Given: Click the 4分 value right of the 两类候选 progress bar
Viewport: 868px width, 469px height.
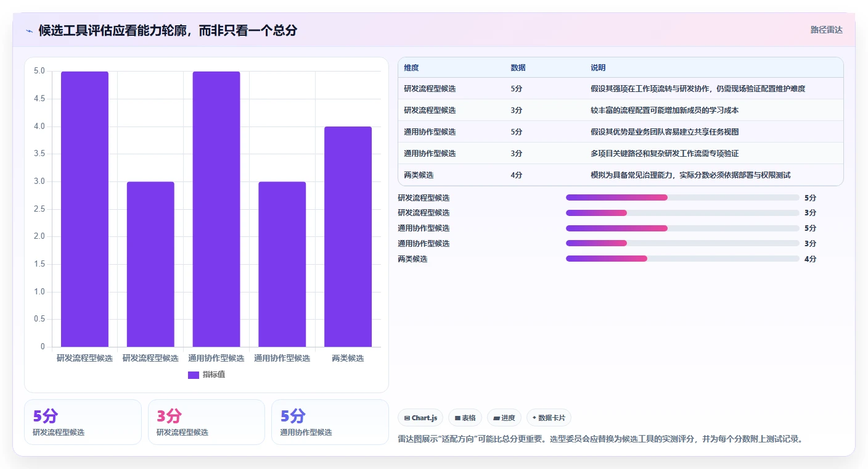Looking at the screenshot, I should (810, 259).
